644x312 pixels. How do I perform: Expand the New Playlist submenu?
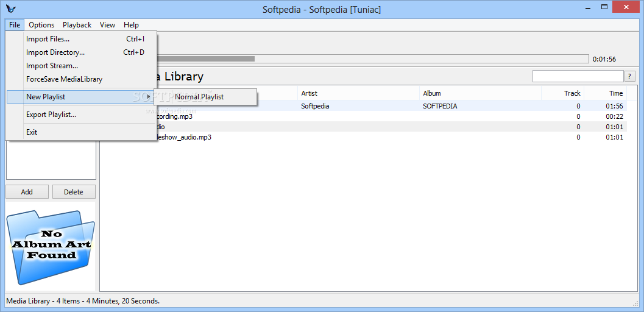(80, 97)
